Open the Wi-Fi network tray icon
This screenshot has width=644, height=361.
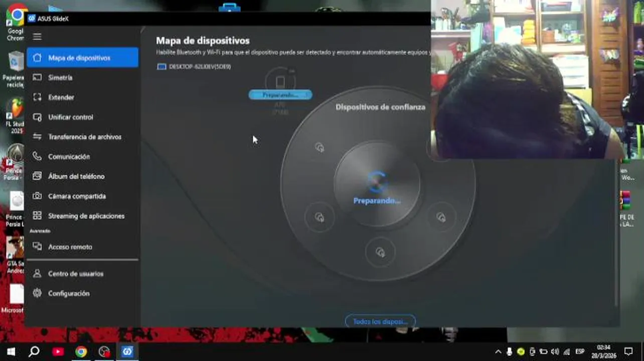567,352
